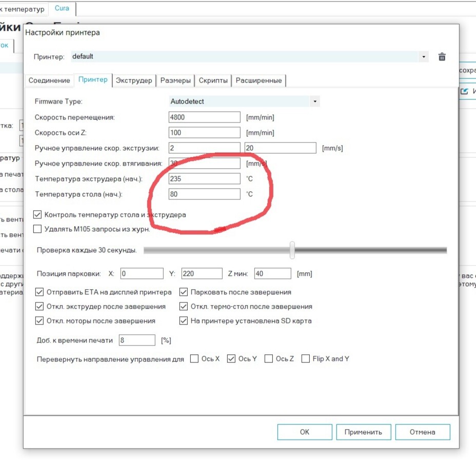Select the Принтер tab
Viewport: 476px width, 466px height.
click(x=93, y=80)
